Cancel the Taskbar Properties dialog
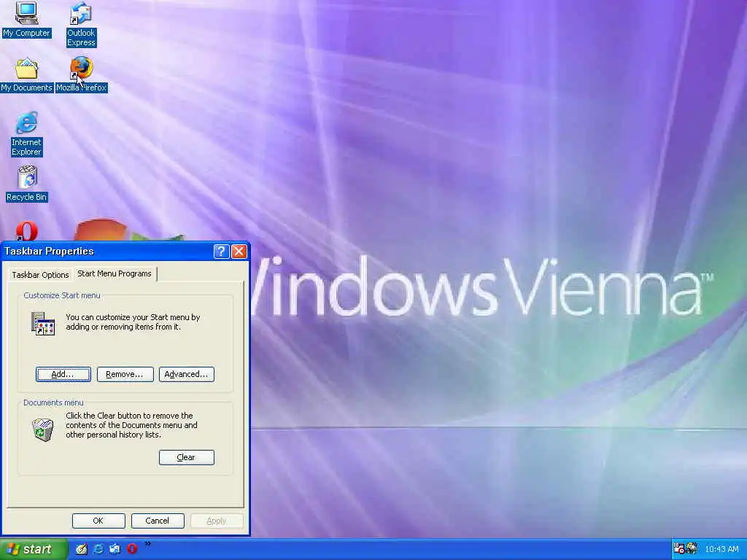 158,521
